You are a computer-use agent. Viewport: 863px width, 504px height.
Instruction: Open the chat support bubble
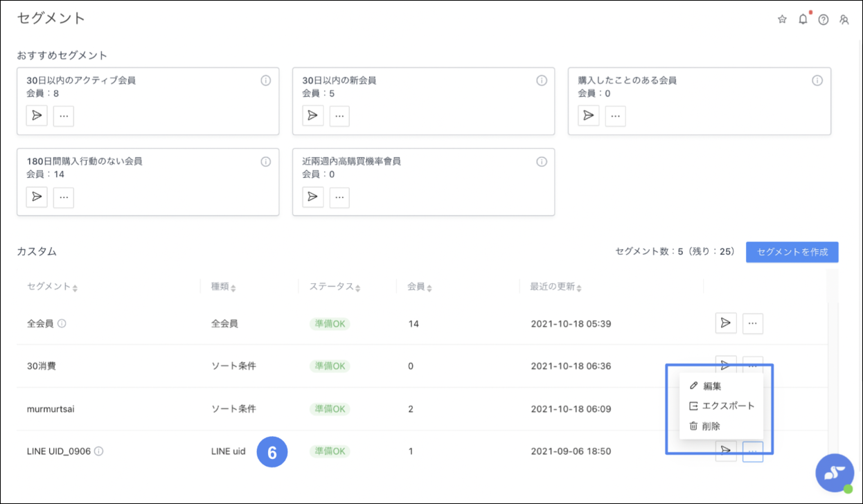(834, 473)
